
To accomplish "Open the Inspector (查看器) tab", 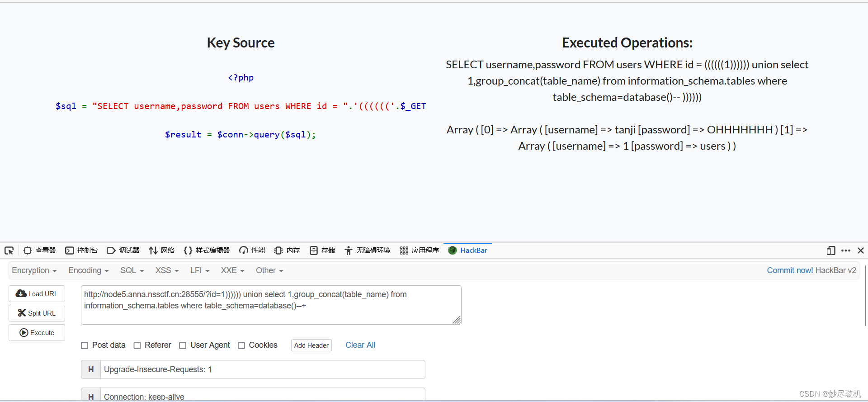I will click(x=40, y=251).
